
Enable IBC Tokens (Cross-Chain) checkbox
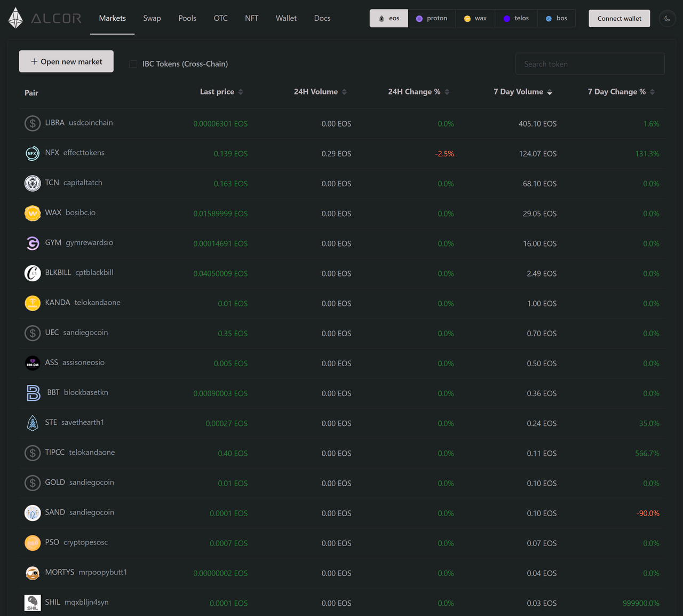(133, 64)
